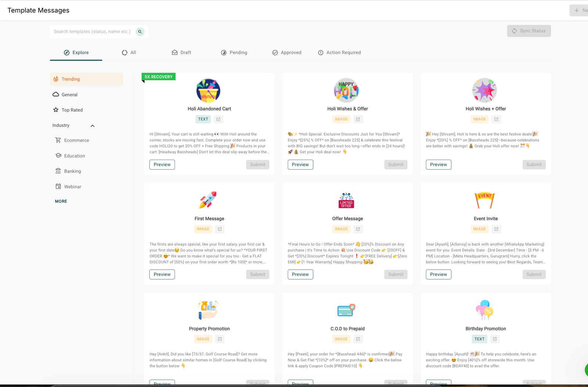Click Holi Abandoned Cart template image
Image resolution: width=588 pixels, height=387 pixels.
coord(208,90)
